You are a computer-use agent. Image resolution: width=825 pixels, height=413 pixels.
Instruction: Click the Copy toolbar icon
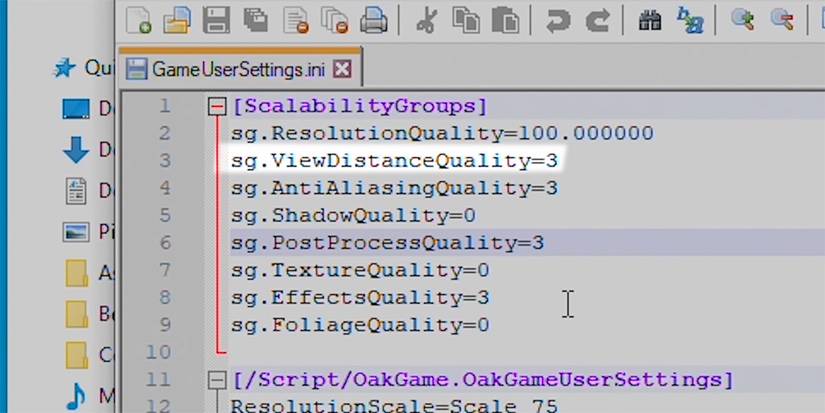point(466,19)
